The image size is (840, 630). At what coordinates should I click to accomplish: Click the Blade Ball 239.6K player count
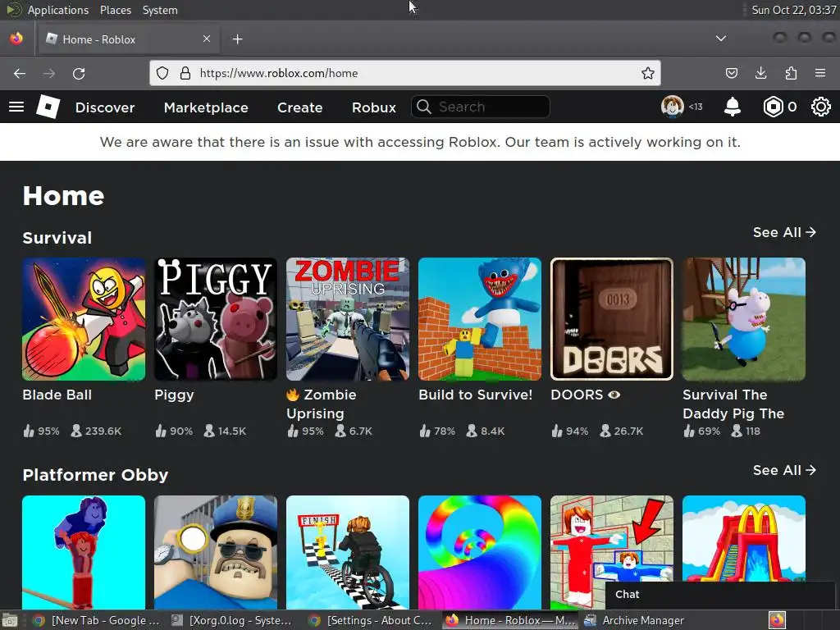click(97, 431)
